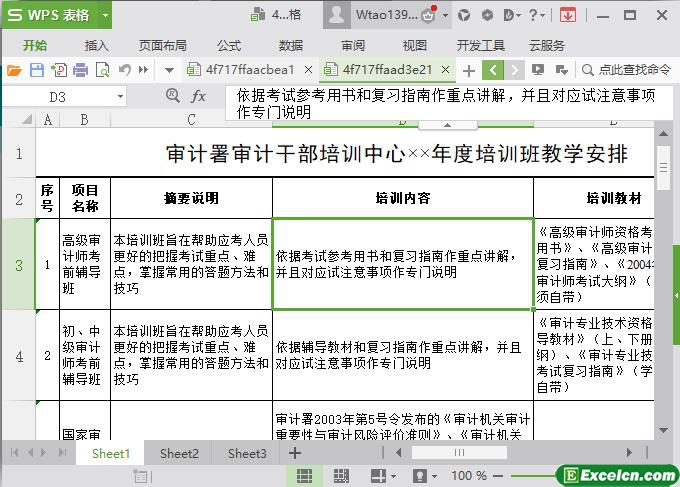Open file with the folder icon
The width and height of the screenshot is (680, 487).
[14, 70]
